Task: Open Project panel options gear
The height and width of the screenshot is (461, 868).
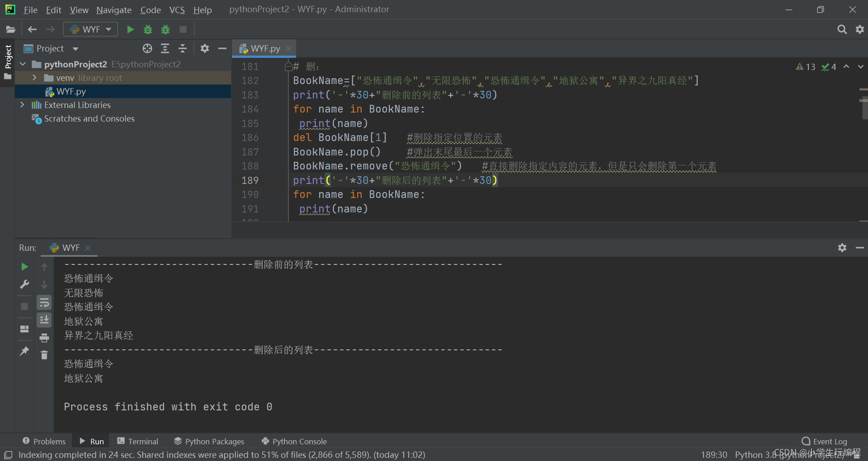Action: 205,48
